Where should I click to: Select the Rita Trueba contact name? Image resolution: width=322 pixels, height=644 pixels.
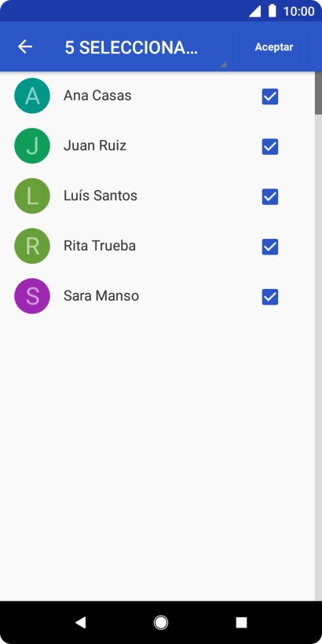(x=100, y=246)
